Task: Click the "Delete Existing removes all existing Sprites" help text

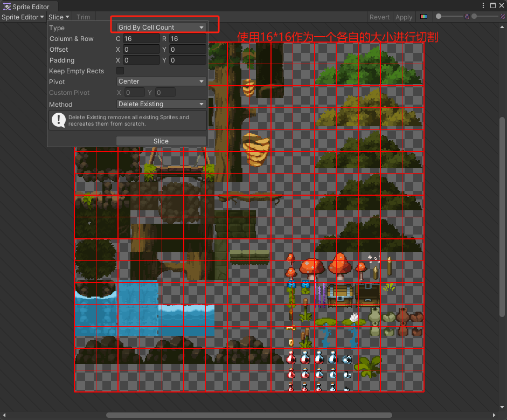Action: coord(129,120)
